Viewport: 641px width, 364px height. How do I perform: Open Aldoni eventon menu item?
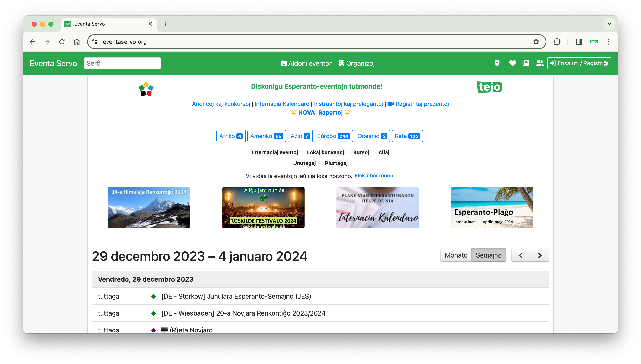point(306,63)
